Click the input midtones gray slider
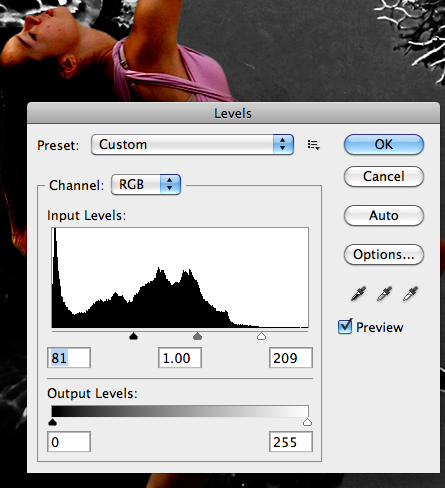The height and width of the screenshot is (488, 445). (x=197, y=336)
